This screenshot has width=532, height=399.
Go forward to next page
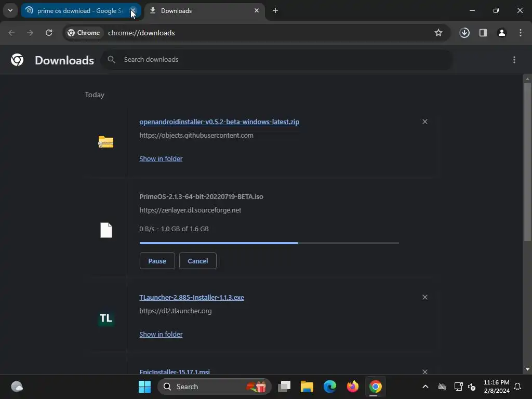click(x=30, y=33)
